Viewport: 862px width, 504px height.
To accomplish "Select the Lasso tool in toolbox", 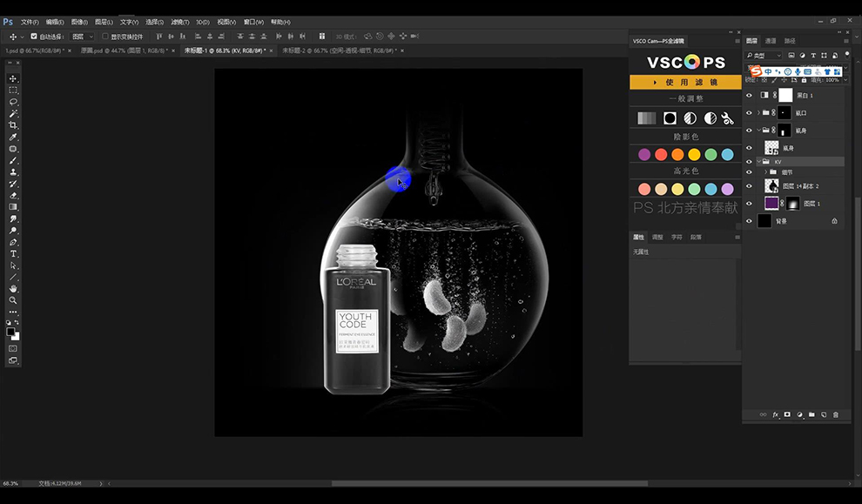I will pyautogui.click(x=13, y=102).
